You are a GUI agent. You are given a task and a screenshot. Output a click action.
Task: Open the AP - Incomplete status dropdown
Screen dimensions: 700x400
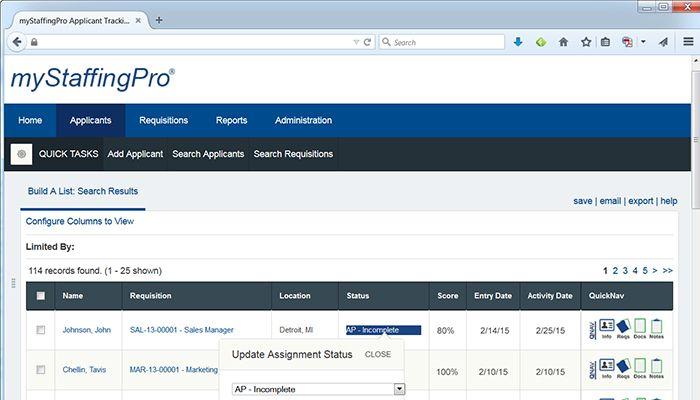tap(319, 389)
